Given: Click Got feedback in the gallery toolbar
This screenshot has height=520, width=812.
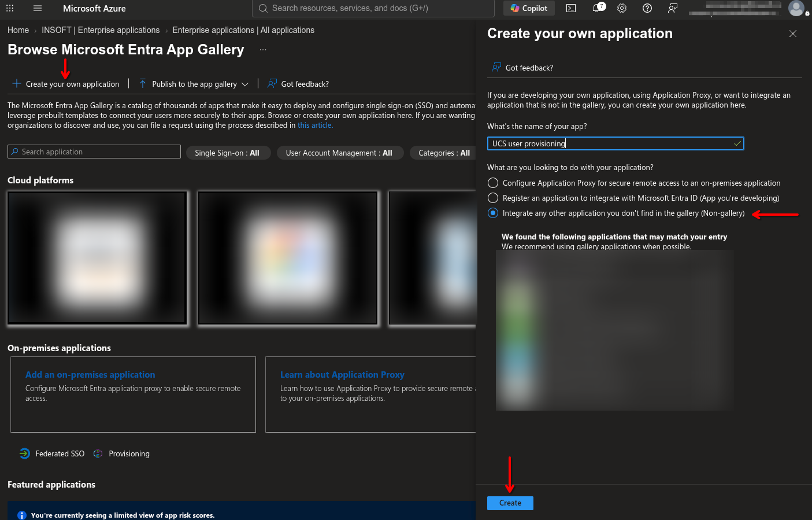Looking at the screenshot, I should (x=298, y=84).
